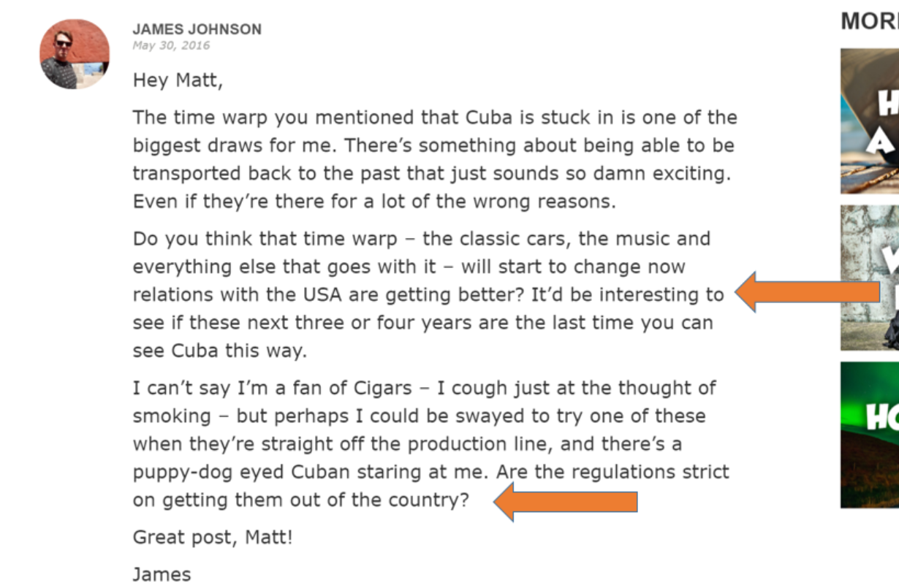Click the line starting "smoking – but perhaps"
The image size is (899, 588).
tap(419, 416)
